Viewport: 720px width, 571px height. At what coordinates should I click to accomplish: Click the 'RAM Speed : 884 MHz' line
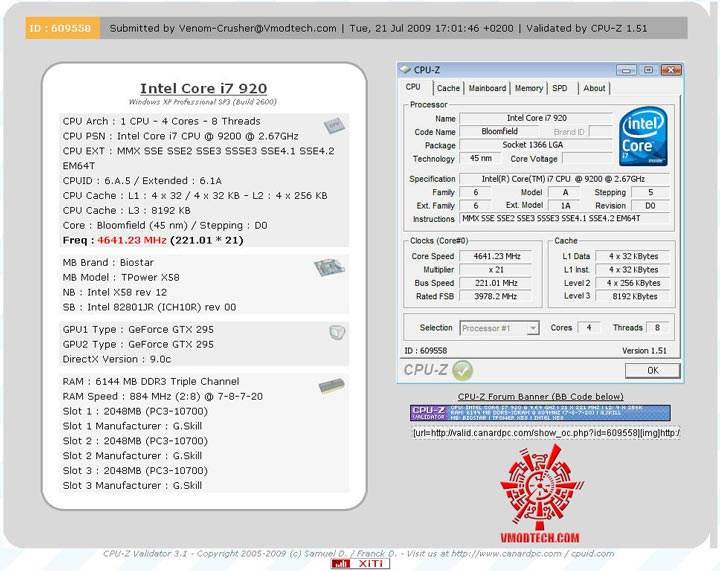(x=163, y=396)
